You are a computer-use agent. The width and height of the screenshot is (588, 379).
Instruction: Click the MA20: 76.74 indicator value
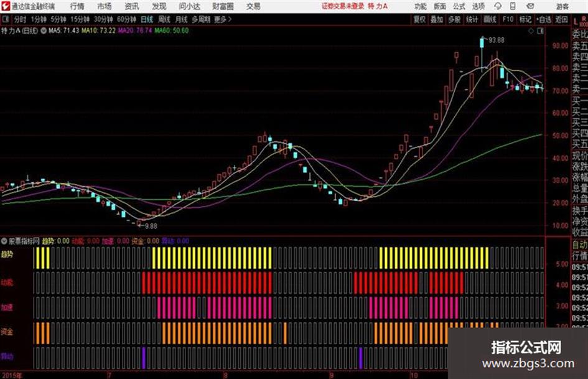[135, 30]
